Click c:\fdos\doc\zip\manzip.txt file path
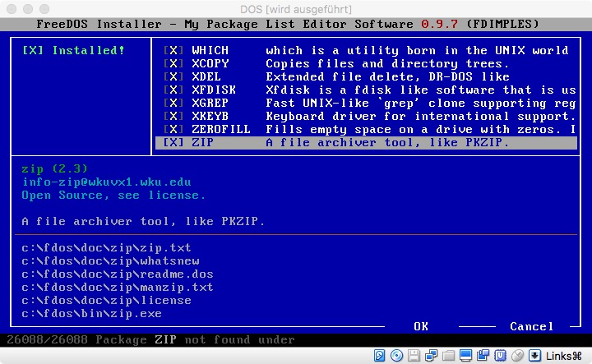The width and height of the screenshot is (592, 364). click(118, 288)
